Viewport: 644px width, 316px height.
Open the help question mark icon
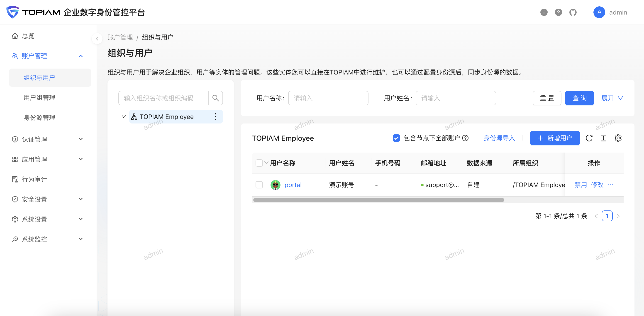(558, 12)
